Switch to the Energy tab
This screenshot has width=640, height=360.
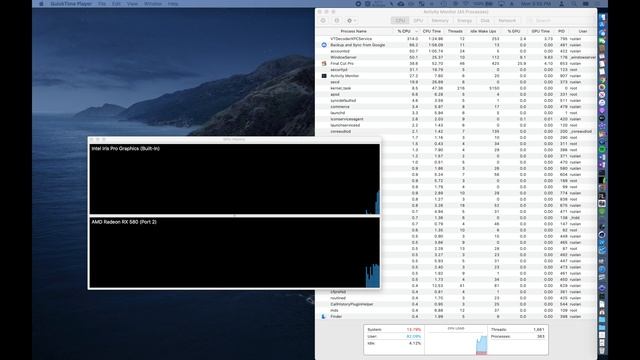tap(464, 20)
